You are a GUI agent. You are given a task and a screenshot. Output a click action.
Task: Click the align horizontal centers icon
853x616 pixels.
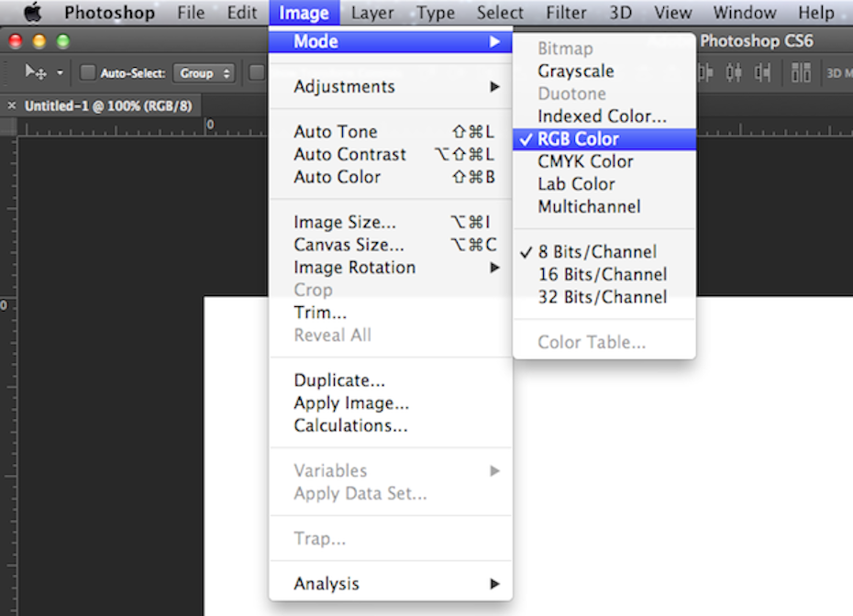click(735, 72)
